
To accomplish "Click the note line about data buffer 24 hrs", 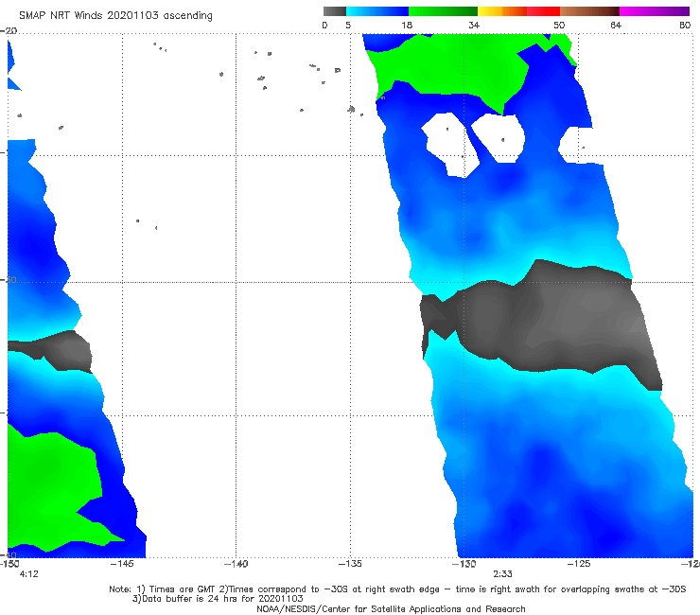I will (x=218, y=599).
